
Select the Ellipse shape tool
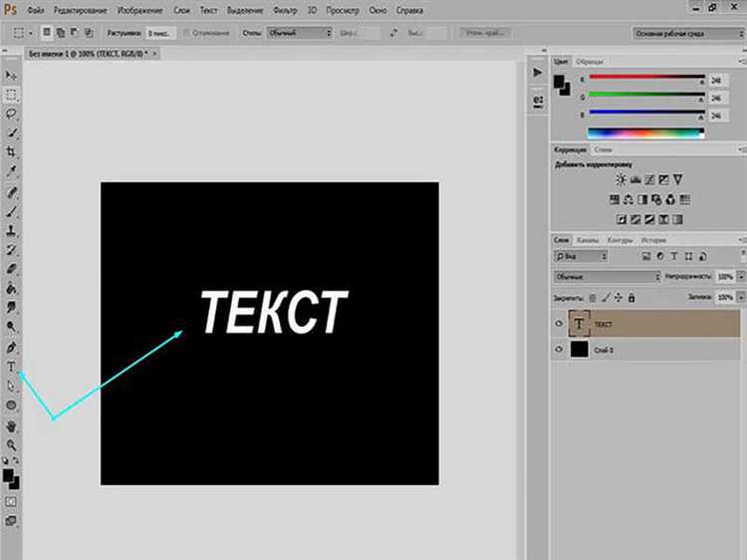[x=11, y=406]
